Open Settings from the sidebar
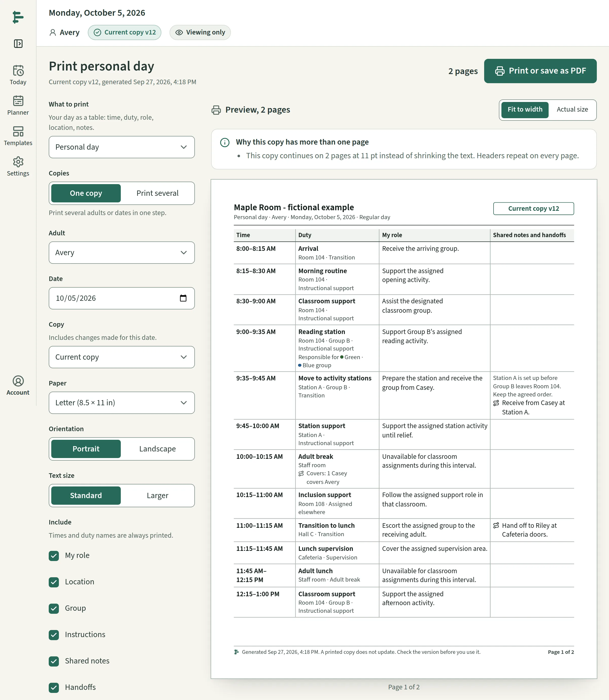 18,166
